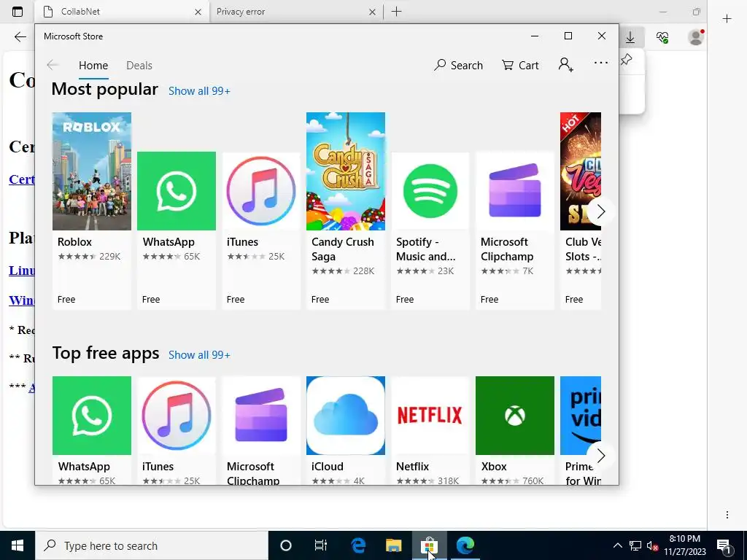This screenshot has height=560, width=747.
Task: Pin the downloads flyout
Action: point(627,60)
